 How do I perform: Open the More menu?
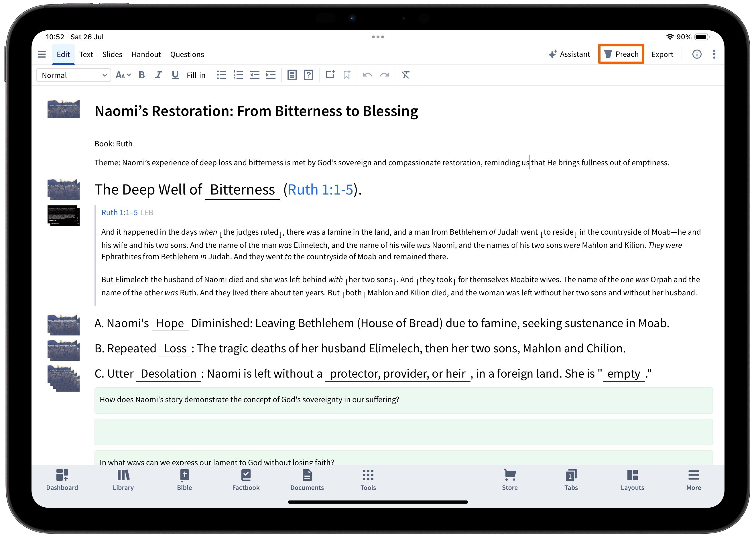[x=693, y=480]
